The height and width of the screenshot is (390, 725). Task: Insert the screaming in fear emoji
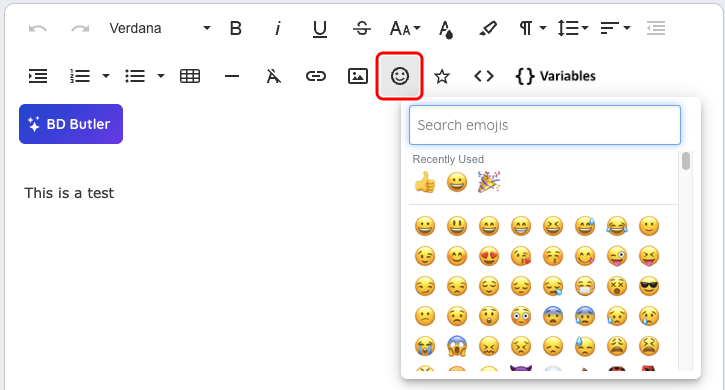tap(457, 346)
